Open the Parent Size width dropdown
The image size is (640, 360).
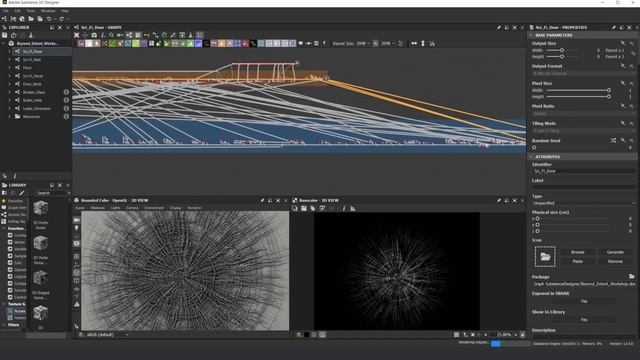363,43
